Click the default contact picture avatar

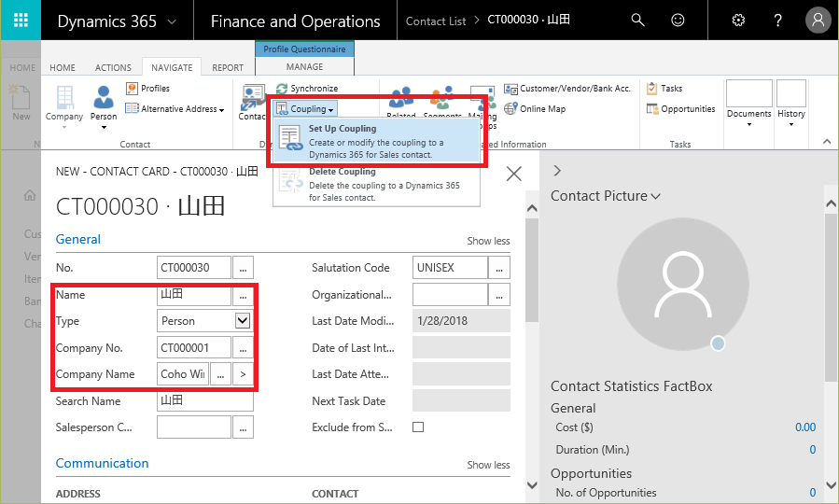pyautogui.click(x=683, y=284)
